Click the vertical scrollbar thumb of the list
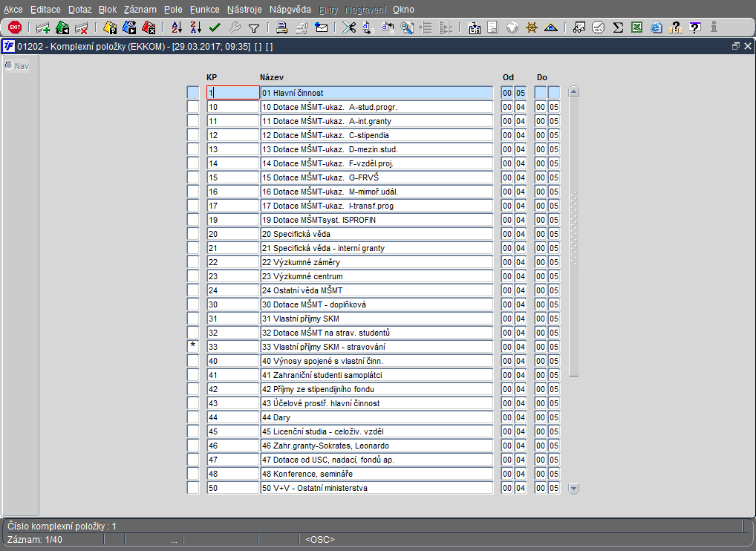This screenshot has height=551, width=756. 573,237
